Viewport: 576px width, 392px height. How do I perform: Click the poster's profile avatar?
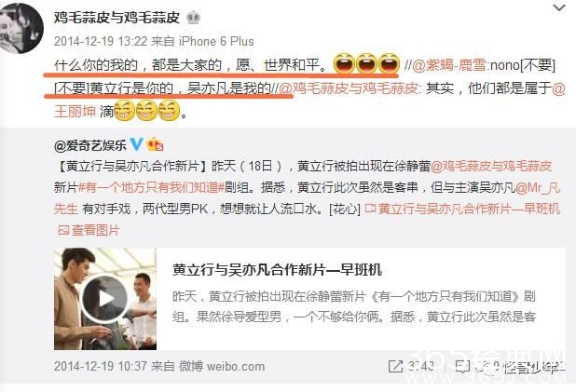21,28
